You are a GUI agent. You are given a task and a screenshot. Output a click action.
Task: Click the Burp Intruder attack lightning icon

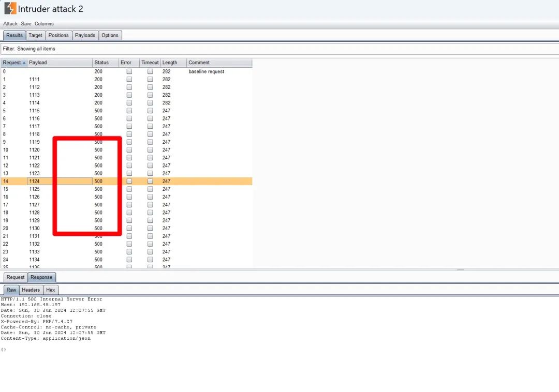(x=10, y=8)
